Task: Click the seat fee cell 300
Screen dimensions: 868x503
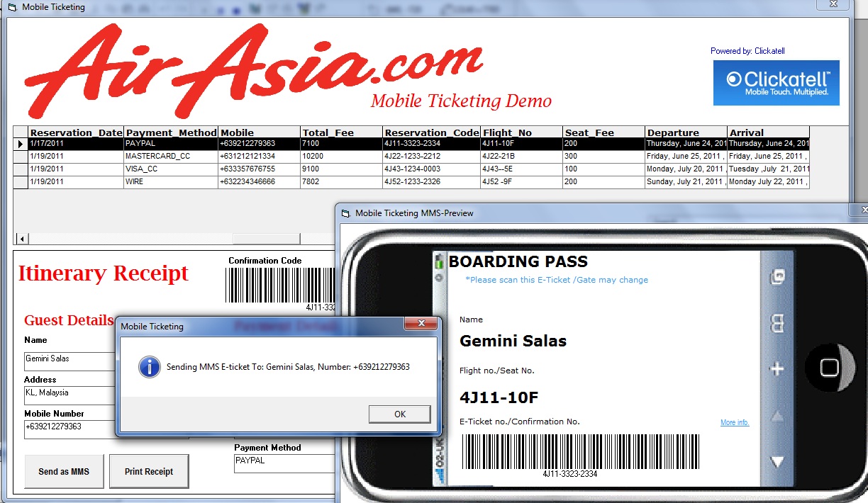Action: tap(604, 157)
